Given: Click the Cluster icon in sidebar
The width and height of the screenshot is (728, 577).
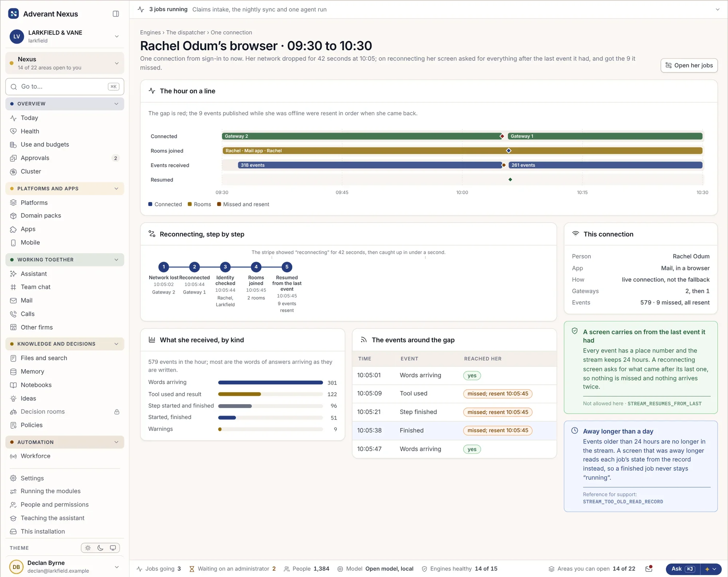Looking at the screenshot, I should pos(13,172).
